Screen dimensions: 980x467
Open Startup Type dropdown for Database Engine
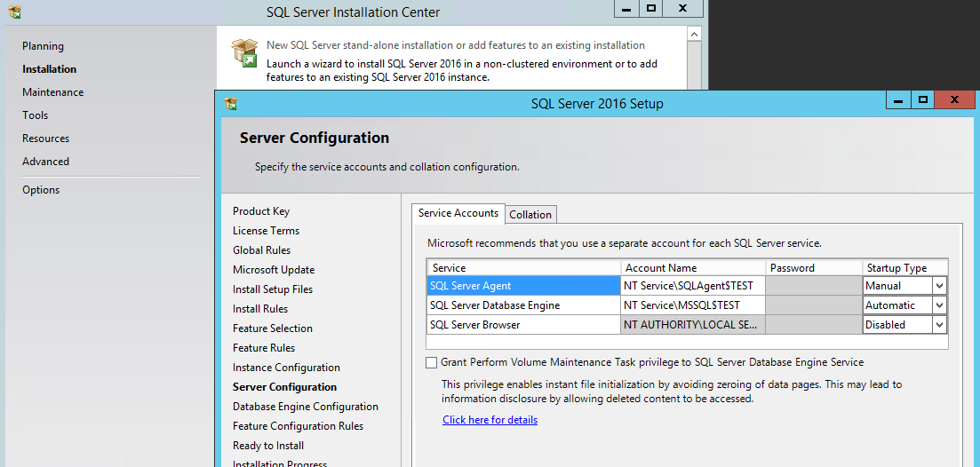tap(939, 305)
